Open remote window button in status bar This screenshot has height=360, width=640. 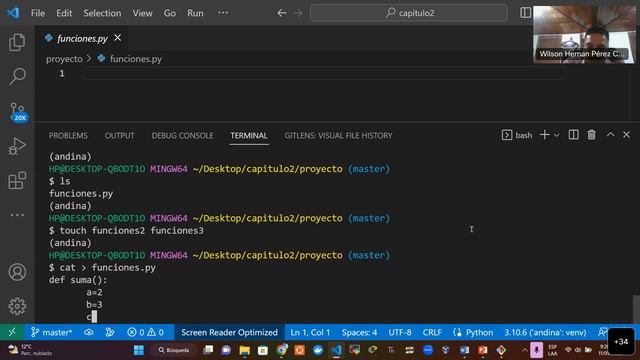coord(12,332)
